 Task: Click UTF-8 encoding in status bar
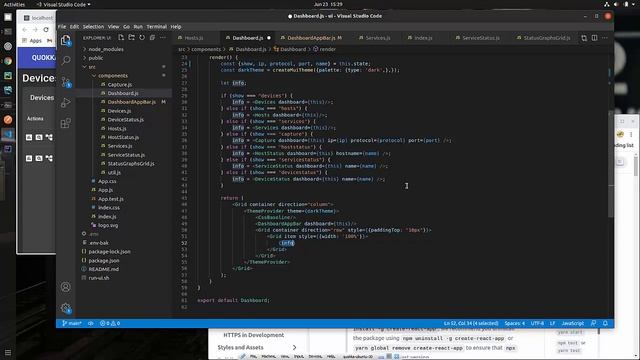point(537,323)
